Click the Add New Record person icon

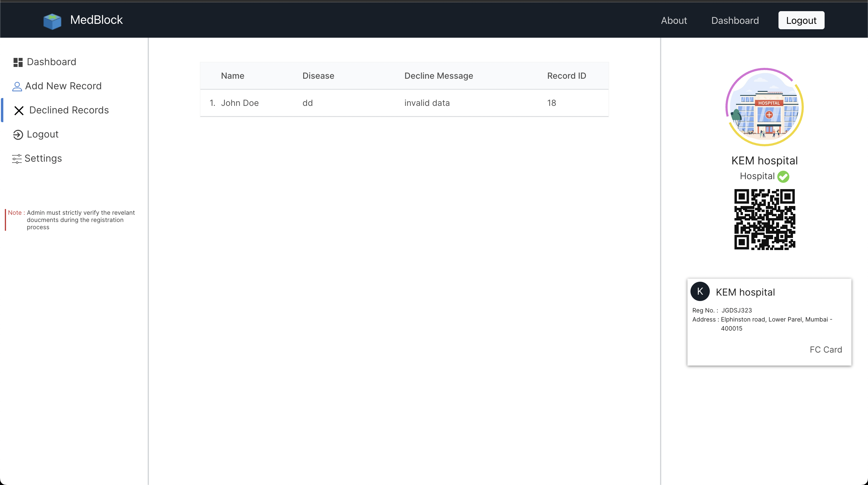tap(17, 86)
